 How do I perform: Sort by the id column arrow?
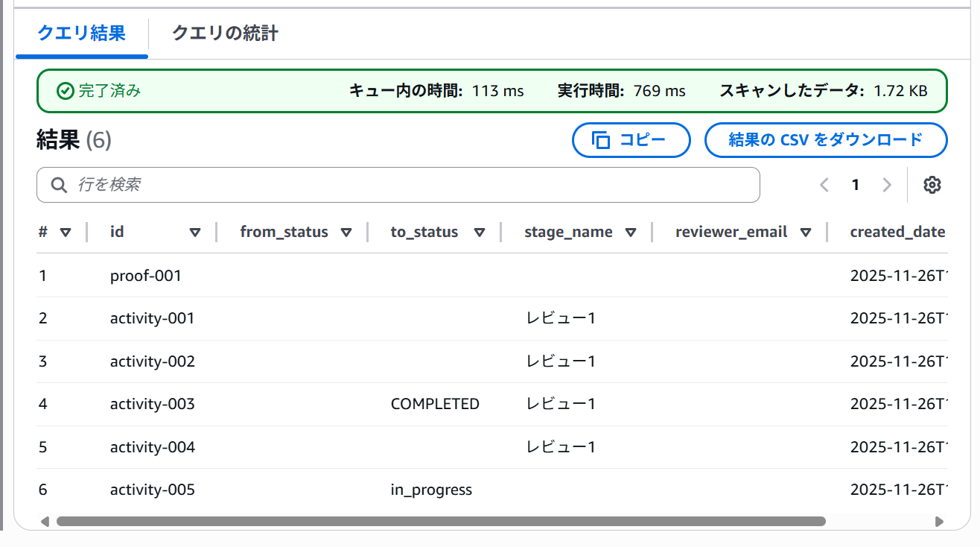click(195, 233)
